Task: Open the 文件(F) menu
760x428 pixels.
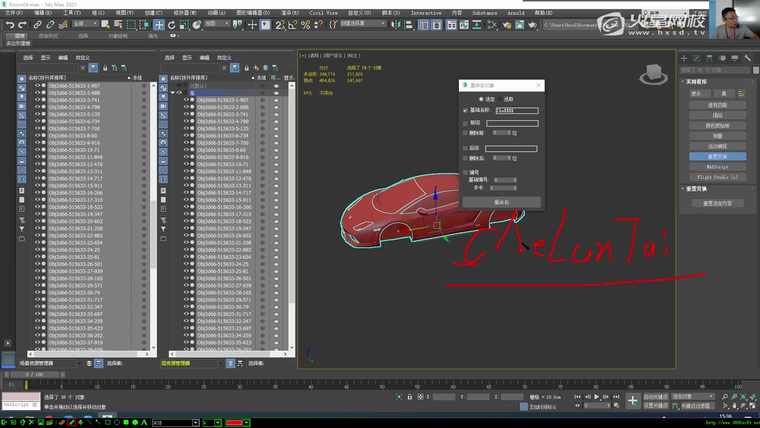Action: (x=13, y=13)
